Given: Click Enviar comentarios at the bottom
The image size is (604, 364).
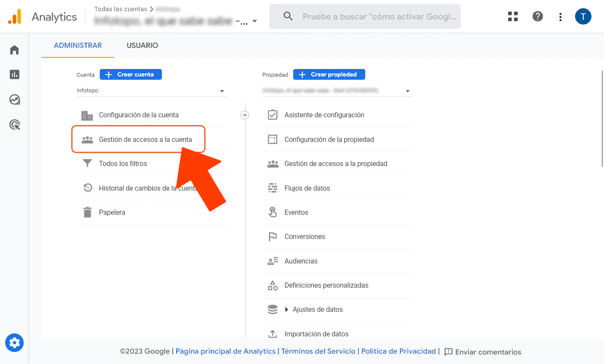Looking at the screenshot, I should tap(488, 352).
